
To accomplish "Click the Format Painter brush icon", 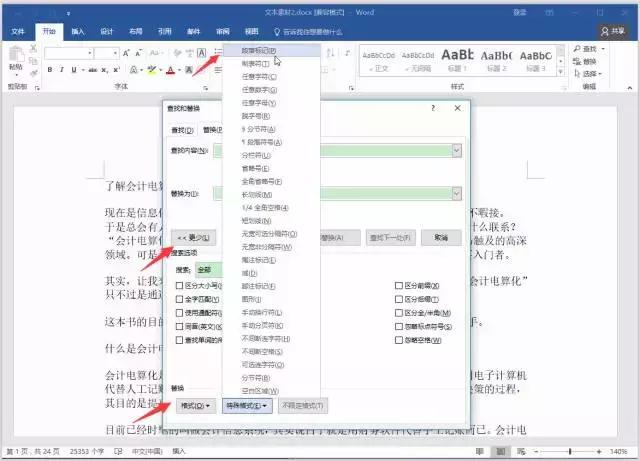I will coord(33,73).
